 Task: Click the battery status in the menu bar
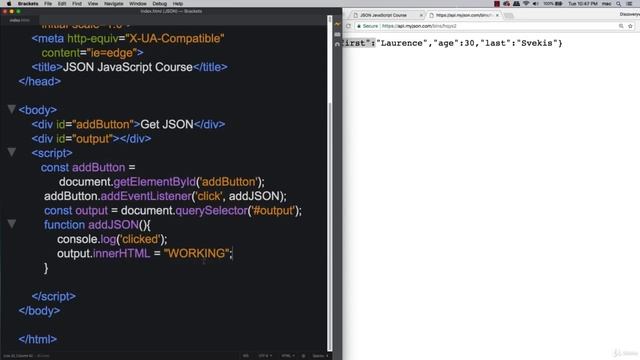pyautogui.click(x=553, y=4)
